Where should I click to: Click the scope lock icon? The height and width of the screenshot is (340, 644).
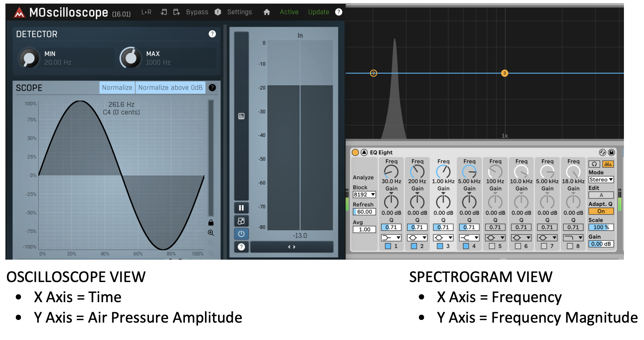pos(211,223)
